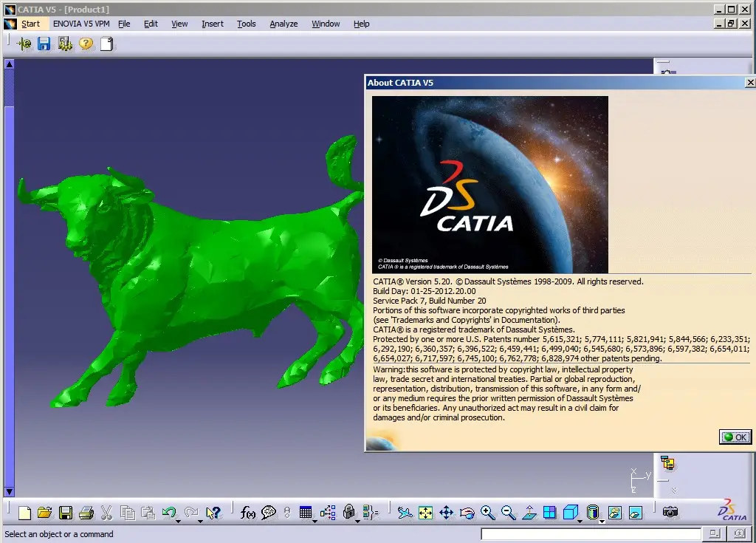Click the Capture camera icon
The image size is (756, 543).
click(670, 512)
